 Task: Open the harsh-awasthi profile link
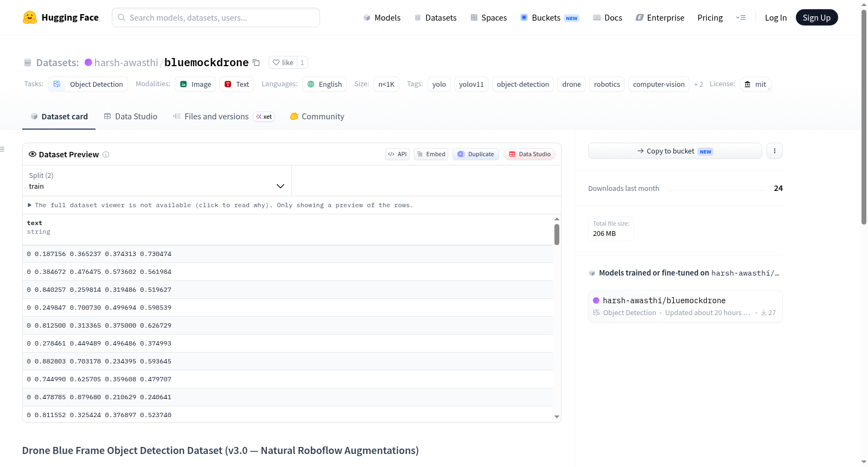(x=126, y=62)
